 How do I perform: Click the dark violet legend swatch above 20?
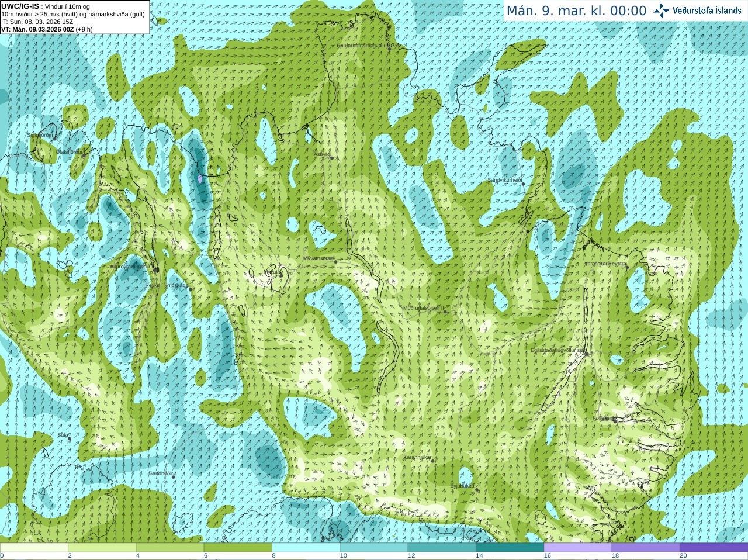[x=714, y=548]
